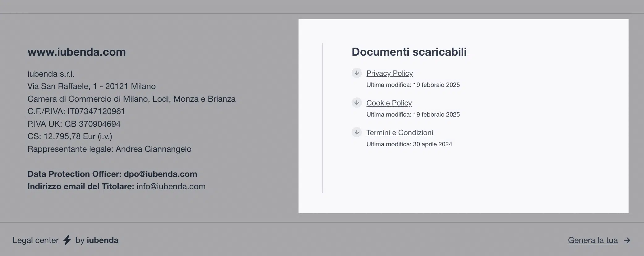Screen dimensions: 644x256
Task: Click the download icon beside Termini e Condizioni
Action: [357, 132]
